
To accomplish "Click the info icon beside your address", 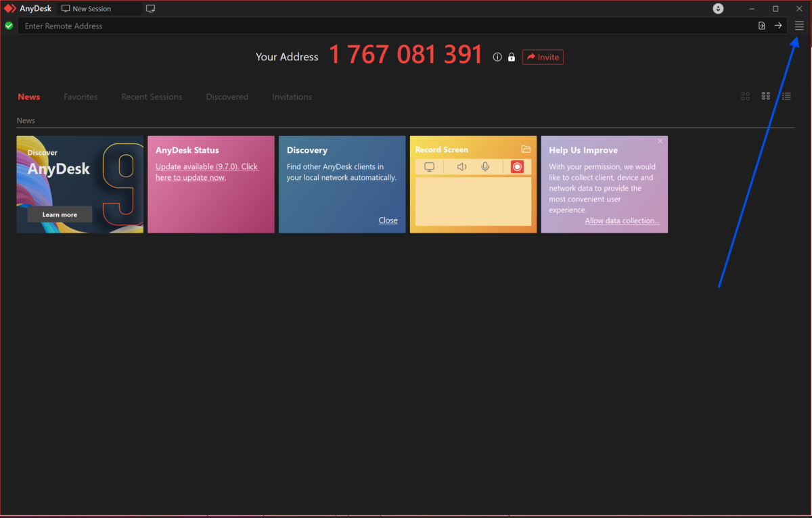I will pos(497,57).
